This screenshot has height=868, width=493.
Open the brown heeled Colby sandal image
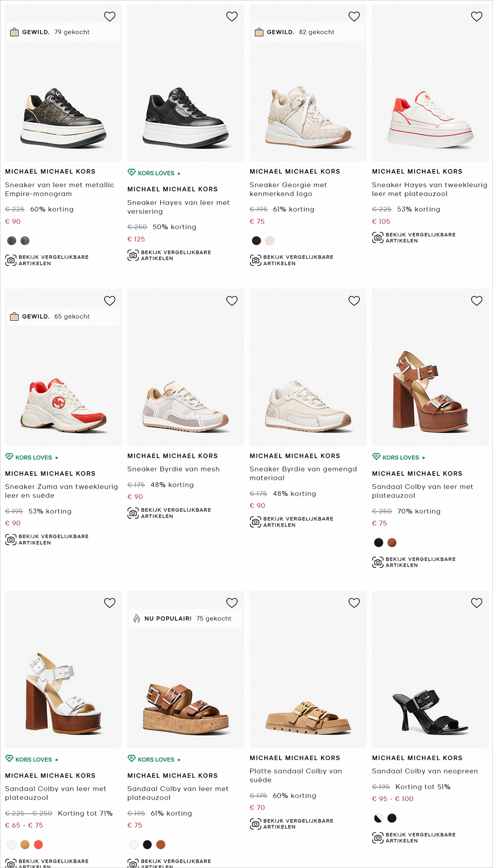(x=430, y=389)
